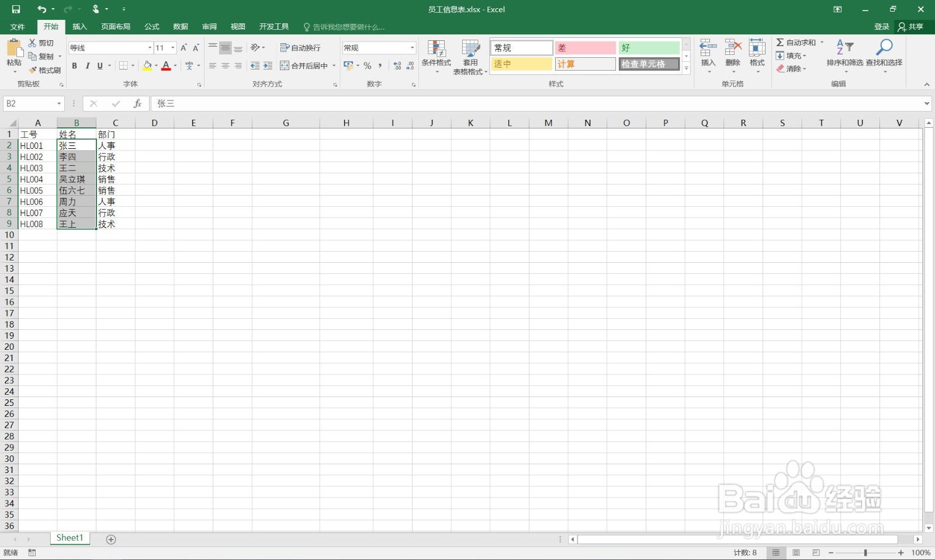The width and height of the screenshot is (935, 560).
Task: Toggle Center horizontal alignment
Action: (x=226, y=66)
